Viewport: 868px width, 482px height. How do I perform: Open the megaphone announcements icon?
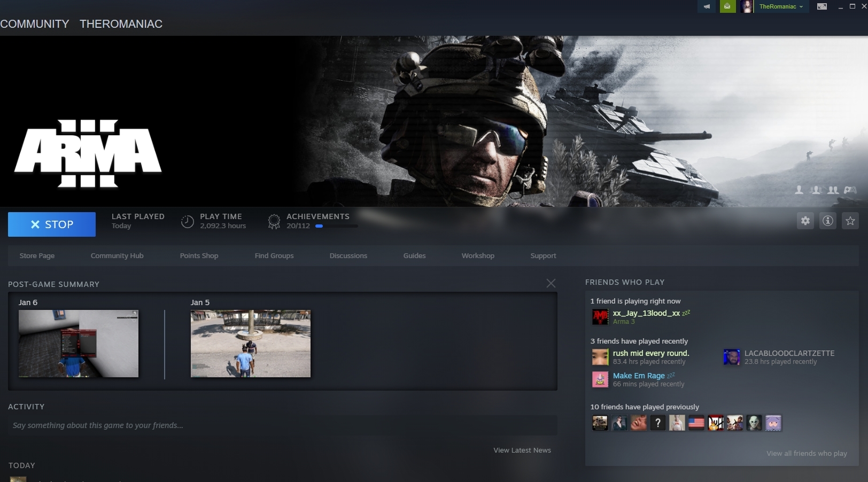(707, 6)
